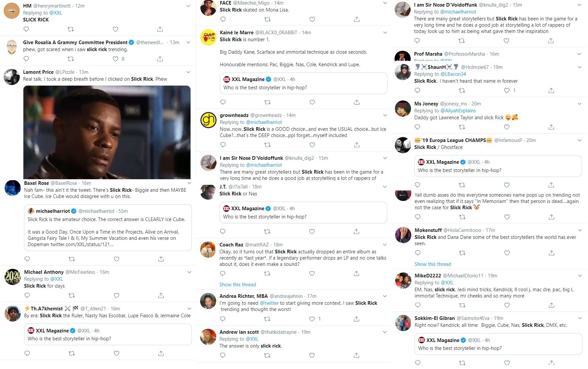Like Andrew ian scott's tweet

(x=312, y=355)
